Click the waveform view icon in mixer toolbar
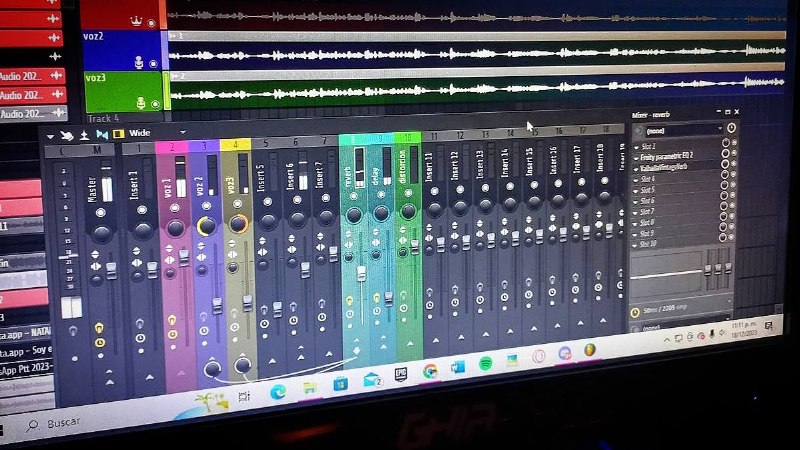The height and width of the screenshot is (450, 800). click(102, 134)
